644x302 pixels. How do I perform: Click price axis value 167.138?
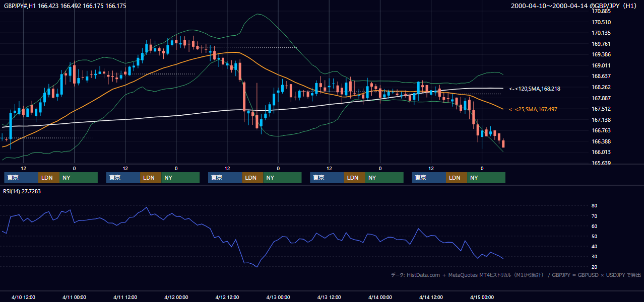[x=601, y=120]
